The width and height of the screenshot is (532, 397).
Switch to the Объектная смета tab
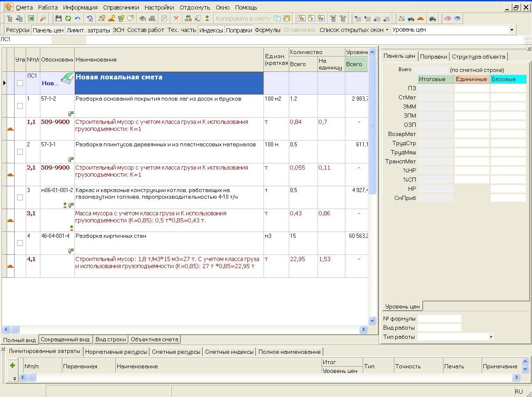pos(154,339)
